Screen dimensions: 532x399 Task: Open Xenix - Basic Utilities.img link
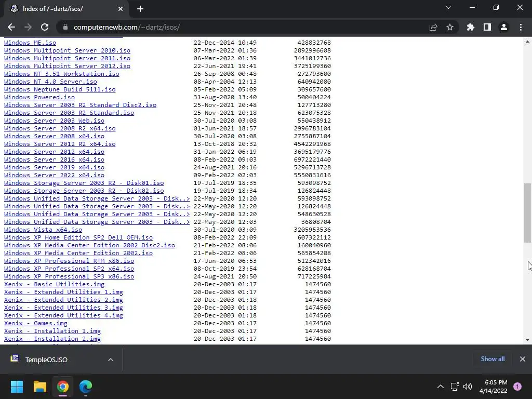point(54,285)
